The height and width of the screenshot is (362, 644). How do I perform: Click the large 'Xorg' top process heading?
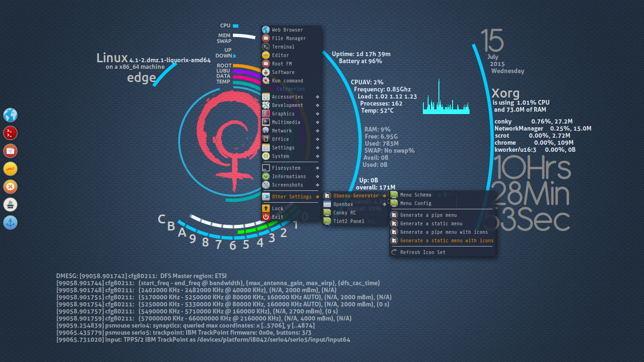(505, 93)
